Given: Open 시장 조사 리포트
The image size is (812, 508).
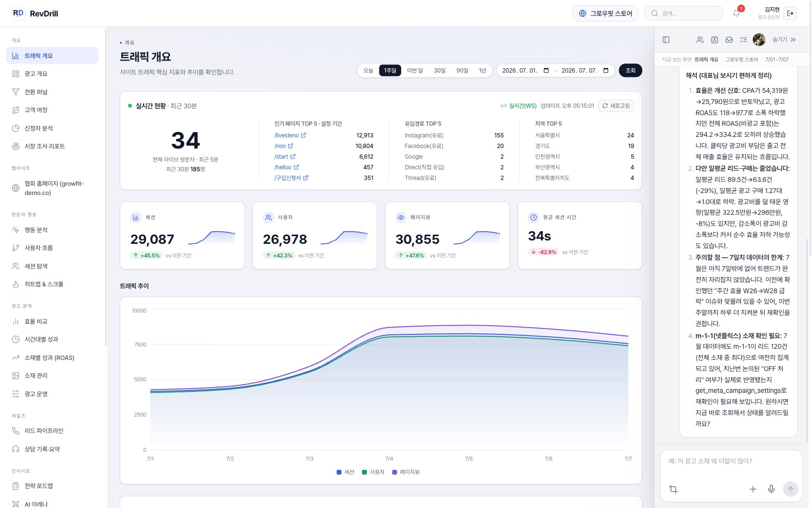Looking at the screenshot, I should (x=52, y=146).
